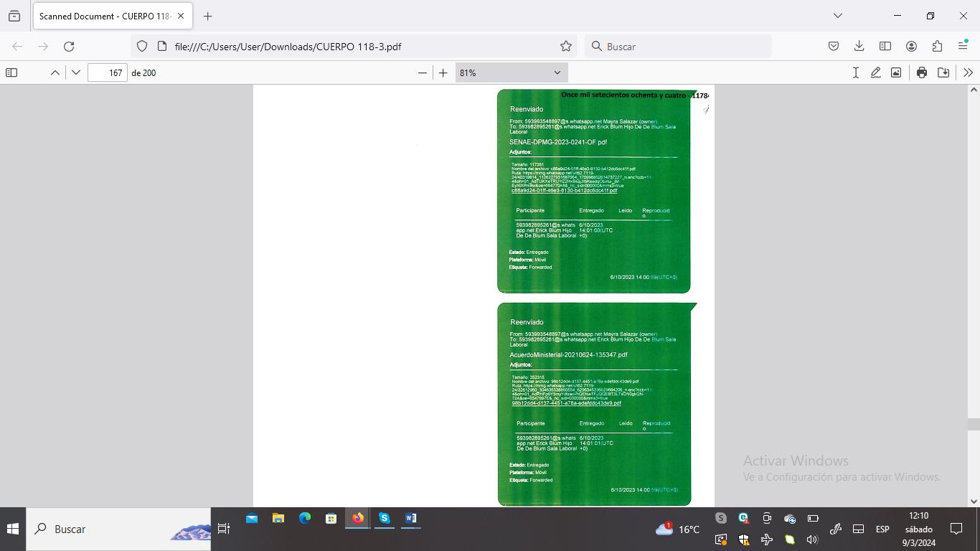Viewport: 980px width, 551px height.
Task: Click the Skype tray icon
Action: click(x=721, y=518)
